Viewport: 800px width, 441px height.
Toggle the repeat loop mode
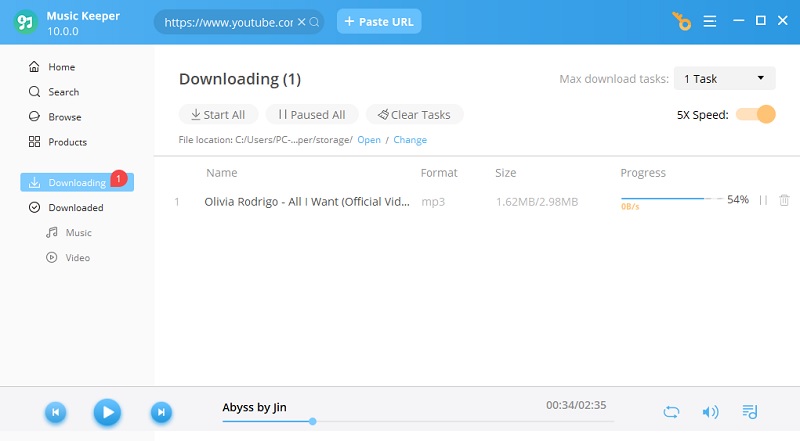pyautogui.click(x=671, y=412)
